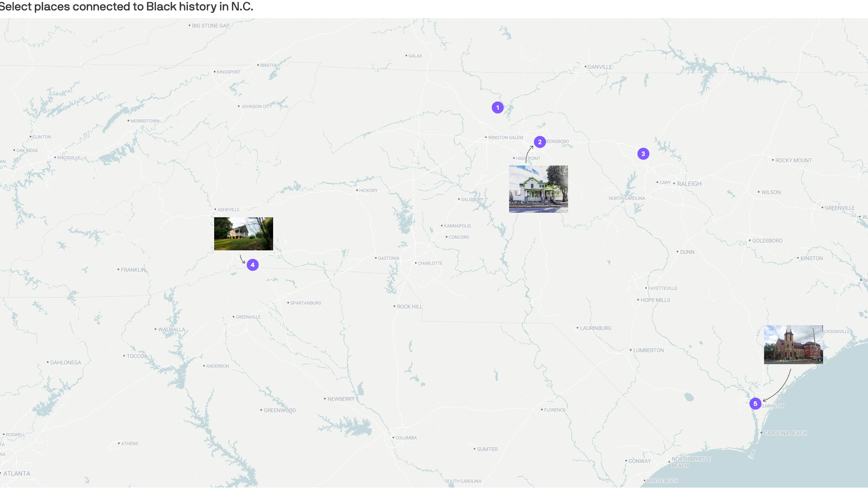Click the DUNN city label
Viewport: 868px width, 488px height.
point(687,252)
